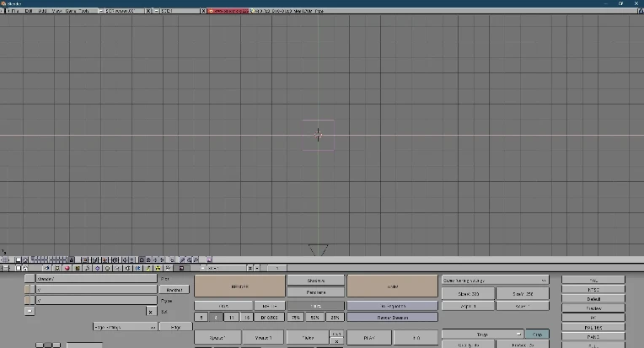Viewport: 644px width, 348px height.
Task: Open the Lamp buttons icon
Action: pos(56,268)
